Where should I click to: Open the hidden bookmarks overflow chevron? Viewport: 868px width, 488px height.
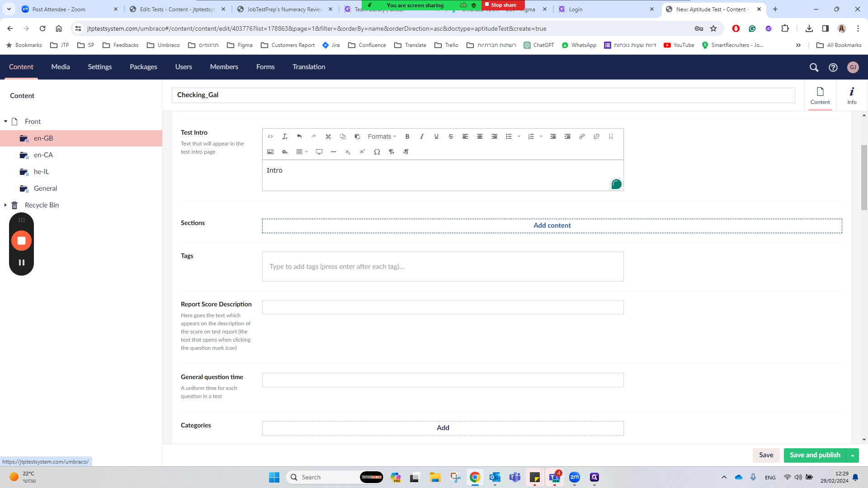click(x=798, y=45)
